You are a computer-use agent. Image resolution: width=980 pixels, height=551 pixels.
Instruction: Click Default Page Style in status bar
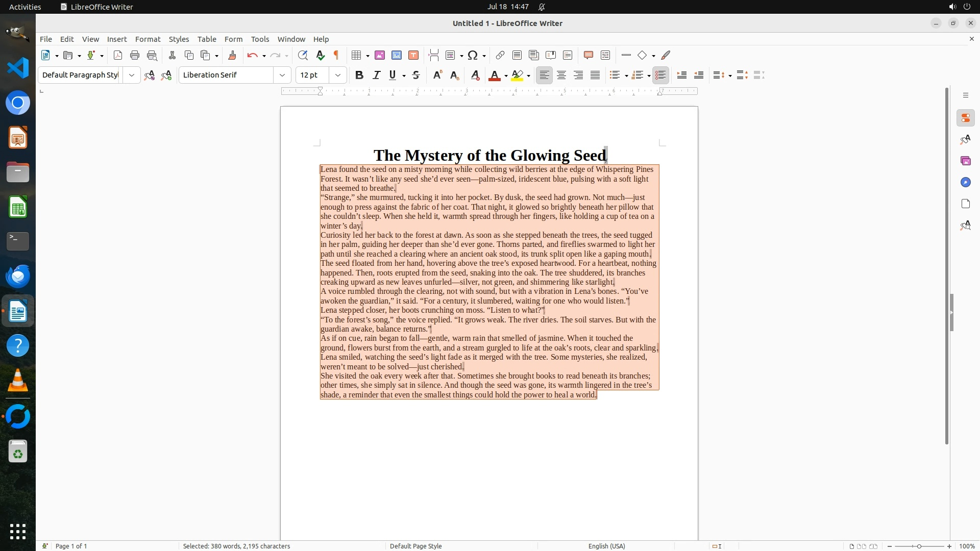click(x=415, y=546)
